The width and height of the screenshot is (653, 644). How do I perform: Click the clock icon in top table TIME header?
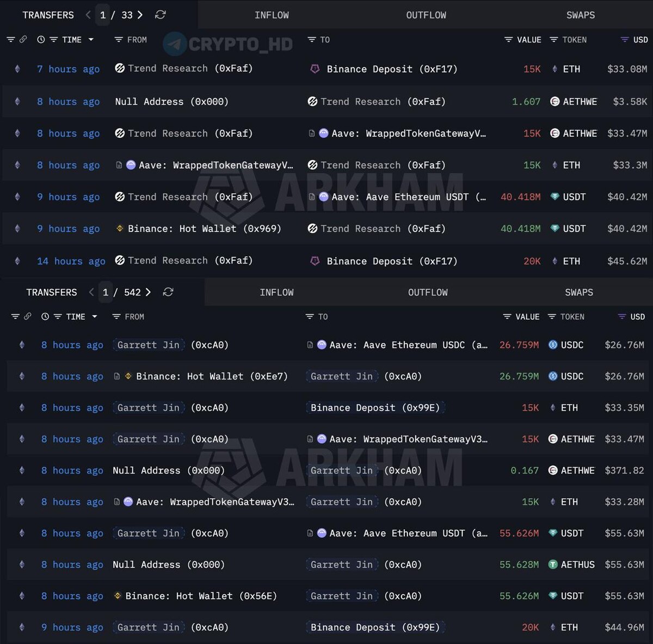coord(41,40)
